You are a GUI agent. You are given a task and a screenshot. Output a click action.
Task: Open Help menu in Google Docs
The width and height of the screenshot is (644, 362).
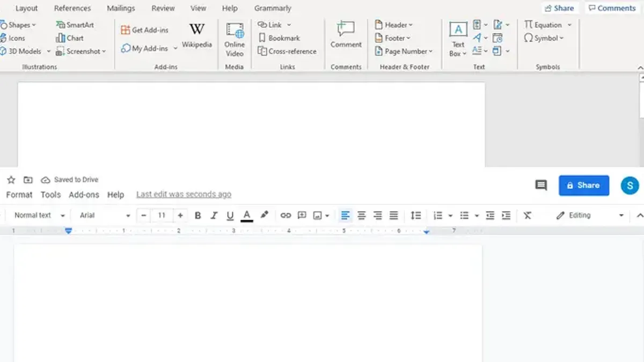point(115,195)
